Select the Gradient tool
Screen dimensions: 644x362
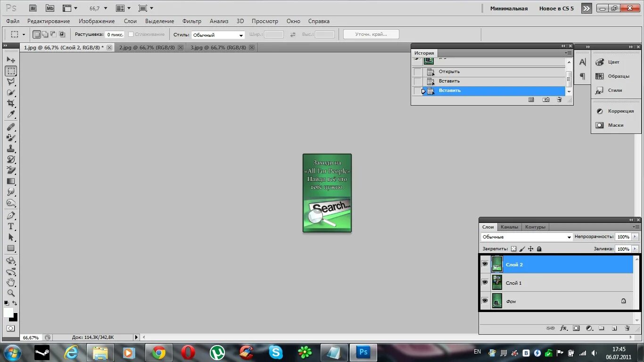tap(11, 181)
